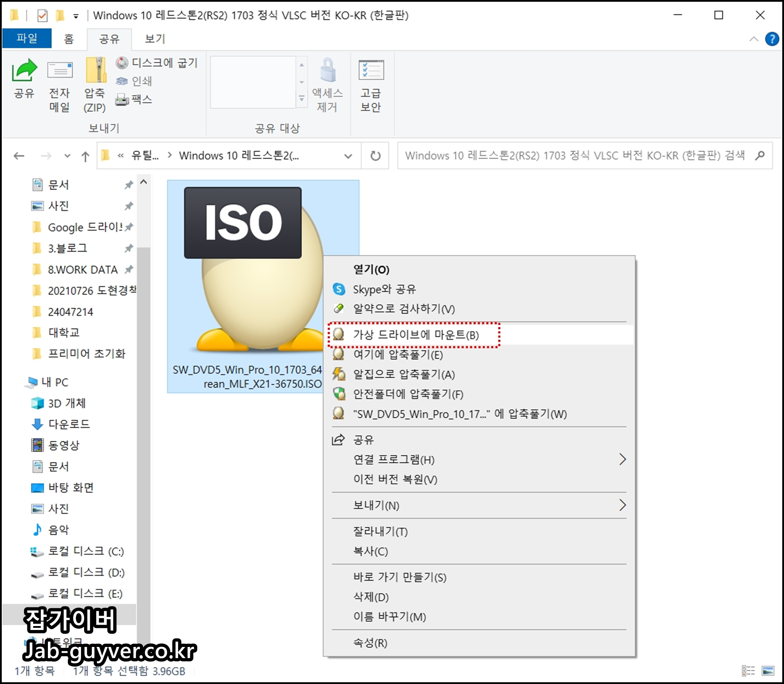The image size is (784, 684).
Task: Go back with the left arrow
Action: pyautogui.click(x=19, y=156)
